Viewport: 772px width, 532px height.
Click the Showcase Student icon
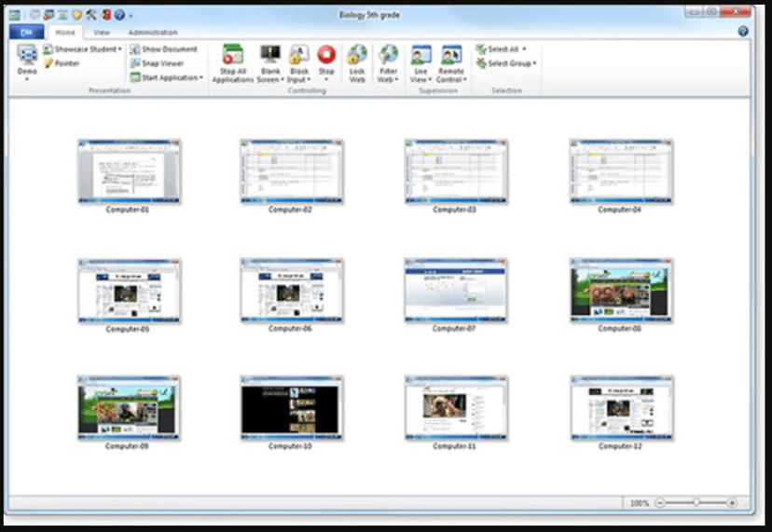pyautogui.click(x=48, y=49)
